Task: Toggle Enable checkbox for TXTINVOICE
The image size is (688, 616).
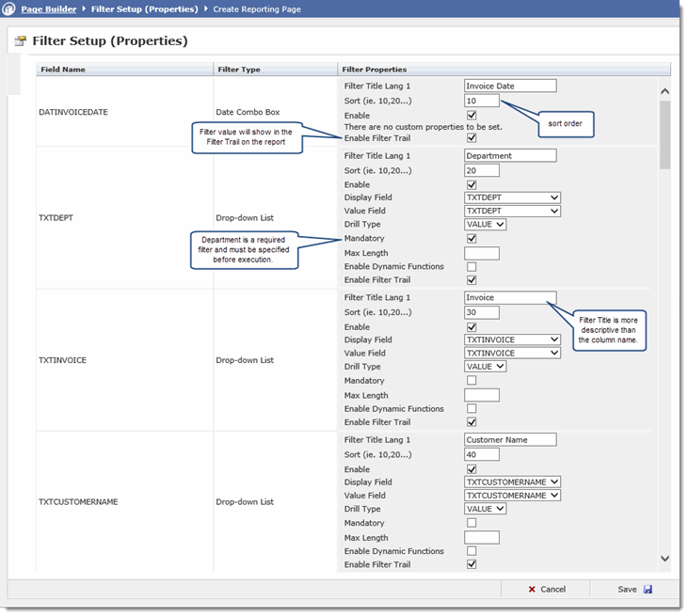Action: 472,327
